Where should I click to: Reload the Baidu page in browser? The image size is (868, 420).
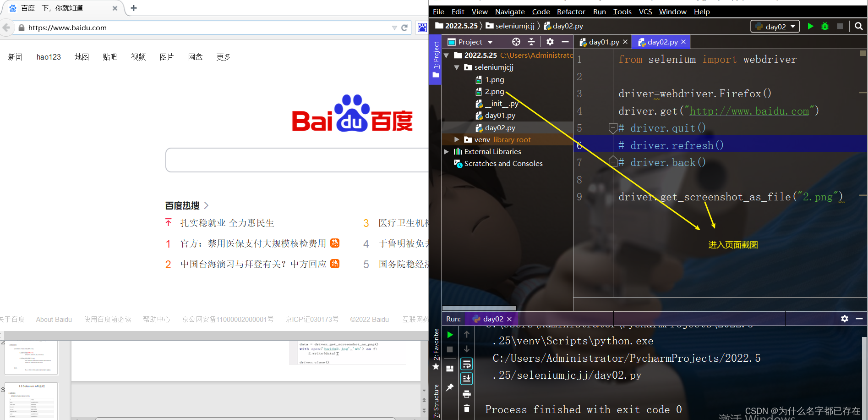coord(404,28)
